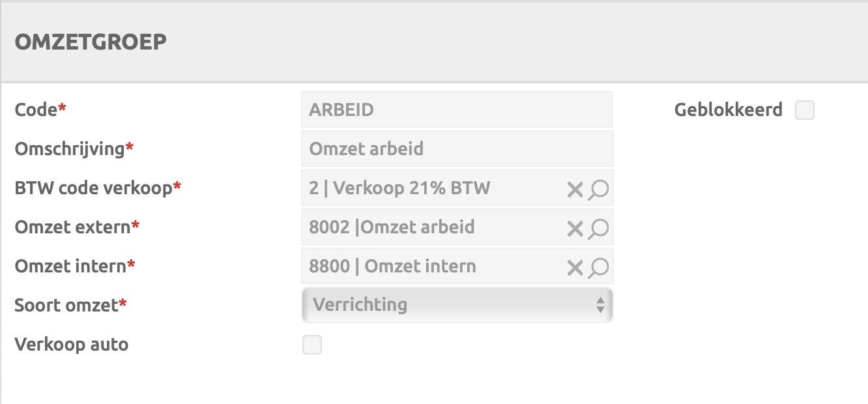
Task: Tick the Verkoop auto checkbox
Action: [312, 345]
